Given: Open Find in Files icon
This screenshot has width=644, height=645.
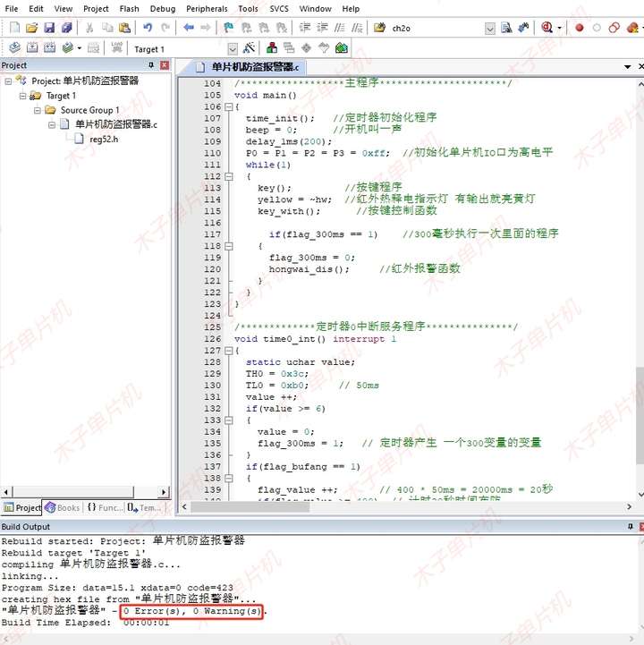Looking at the screenshot, I should pyautogui.click(x=379, y=28).
